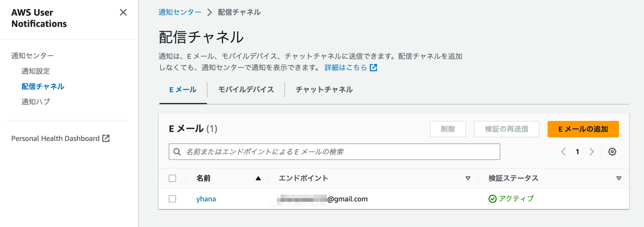The height and width of the screenshot is (227, 644).
Task: Open the エンドポイント column sort dropdown
Action: tap(468, 178)
